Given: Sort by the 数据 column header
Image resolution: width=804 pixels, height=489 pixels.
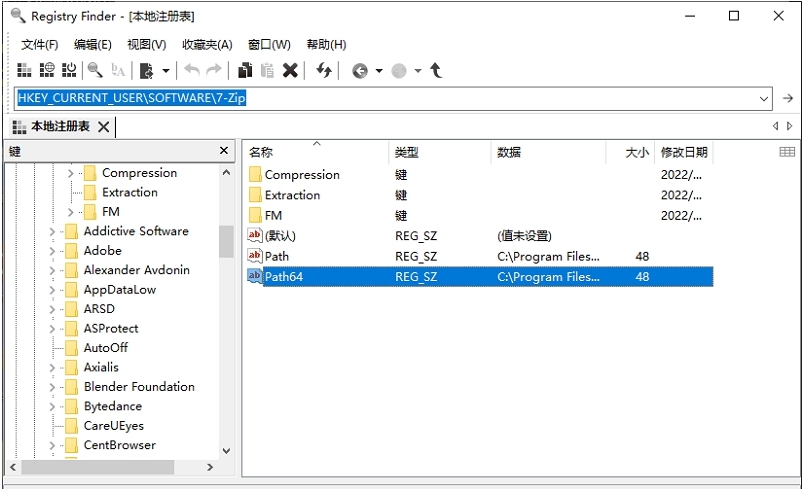Looking at the screenshot, I should (x=548, y=152).
